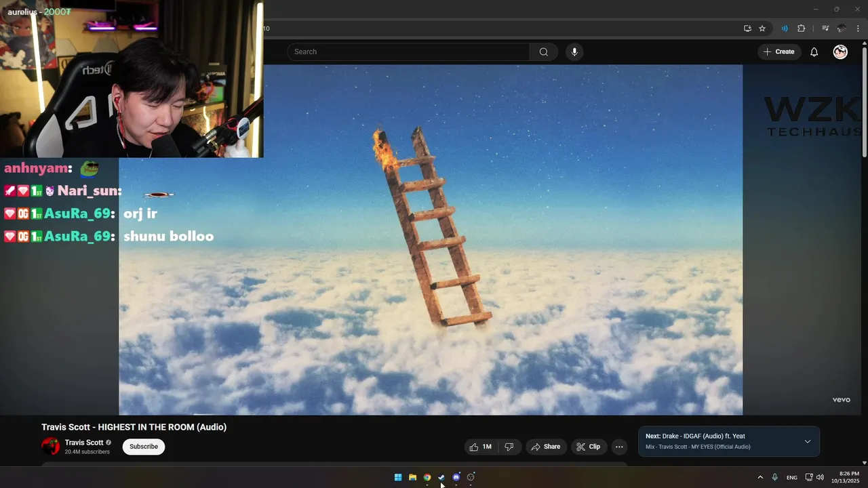Open the Windows Start menu

click(x=398, y=477)
